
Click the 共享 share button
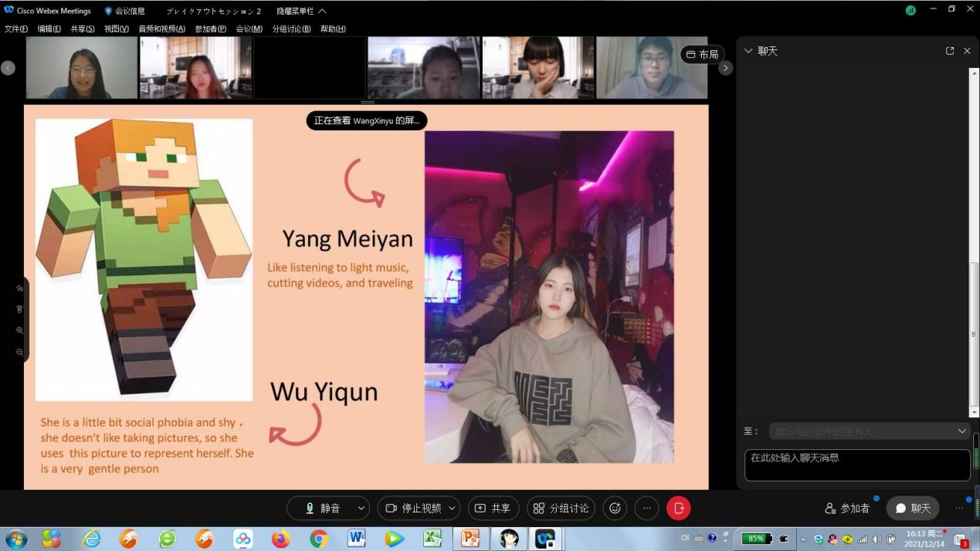point(493,509)
